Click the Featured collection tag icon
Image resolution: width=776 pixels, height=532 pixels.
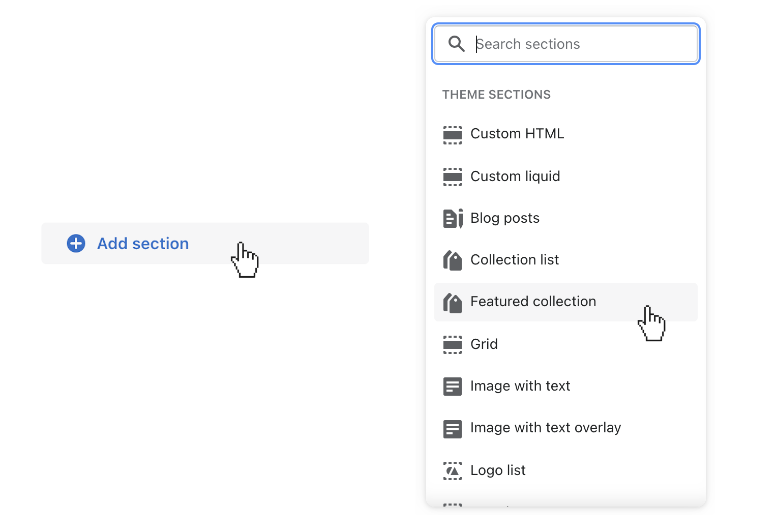pos(453,302)
